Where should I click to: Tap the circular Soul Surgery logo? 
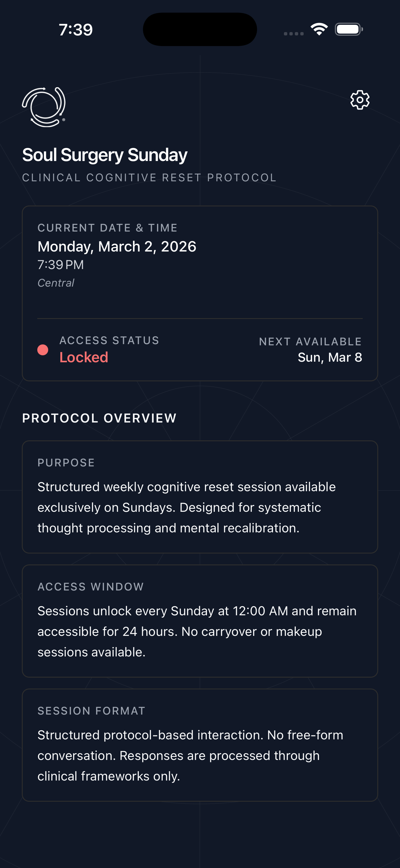(x=44, y=107)
